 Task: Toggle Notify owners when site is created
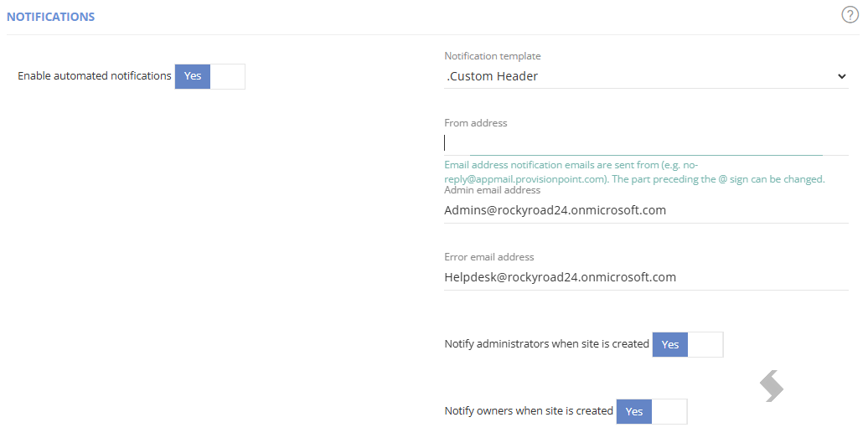click(x=652, y=411)
